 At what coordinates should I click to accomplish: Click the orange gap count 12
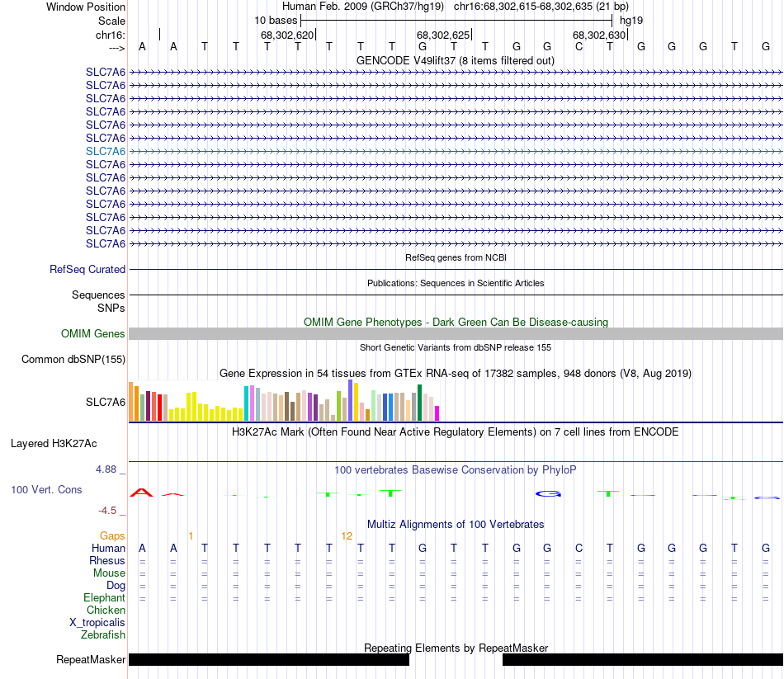[x=347, y=536]
